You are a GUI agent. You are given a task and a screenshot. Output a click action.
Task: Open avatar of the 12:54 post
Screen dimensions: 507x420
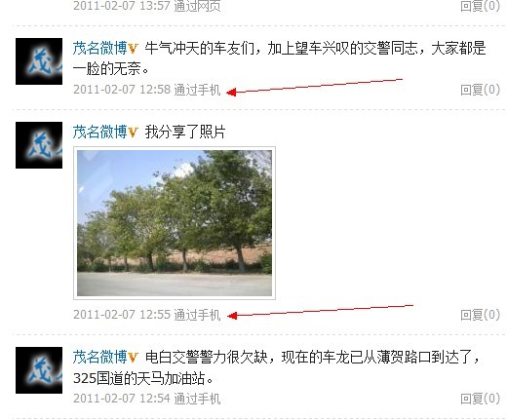(39, 370)
